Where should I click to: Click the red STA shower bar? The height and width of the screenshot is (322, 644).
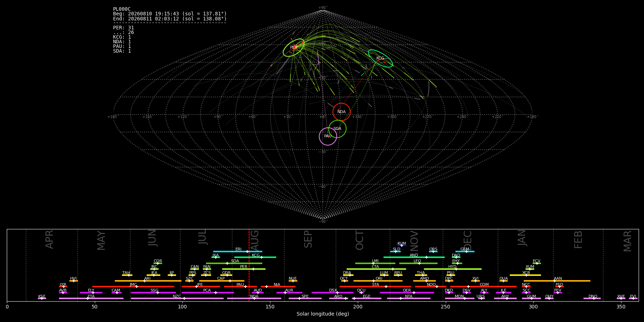coord(375,287)
